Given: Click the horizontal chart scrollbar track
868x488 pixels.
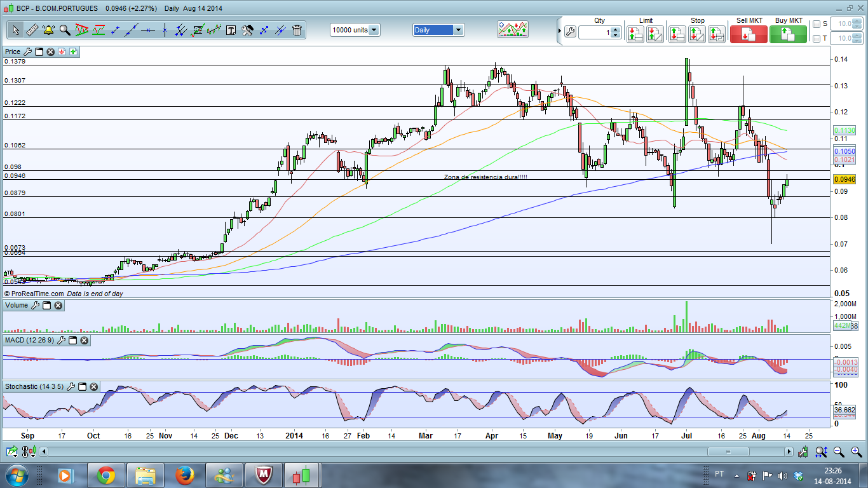Looking at the screenshot, I should [381, 452].
